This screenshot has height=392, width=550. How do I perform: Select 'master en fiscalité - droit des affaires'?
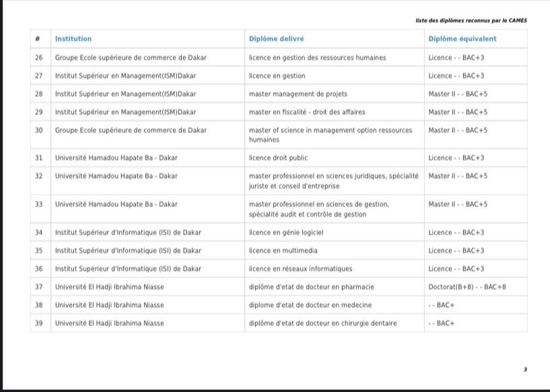pyautogui.click(x=307, y=112)
